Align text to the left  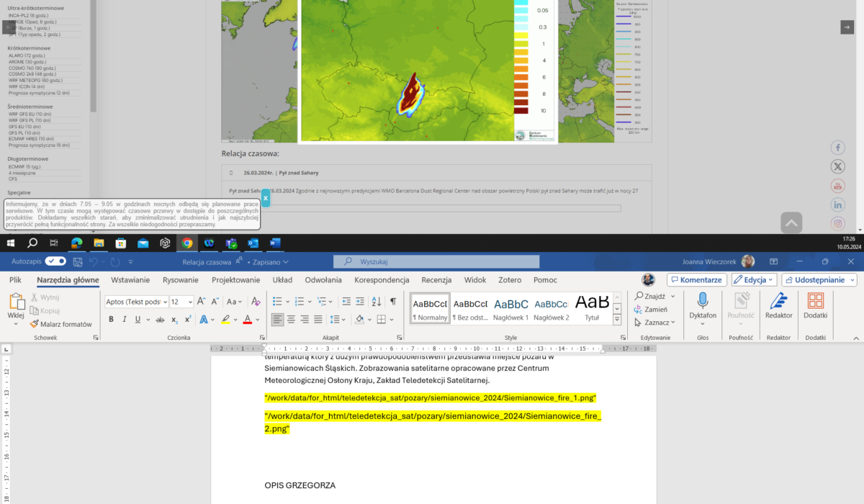coord(278,319)
